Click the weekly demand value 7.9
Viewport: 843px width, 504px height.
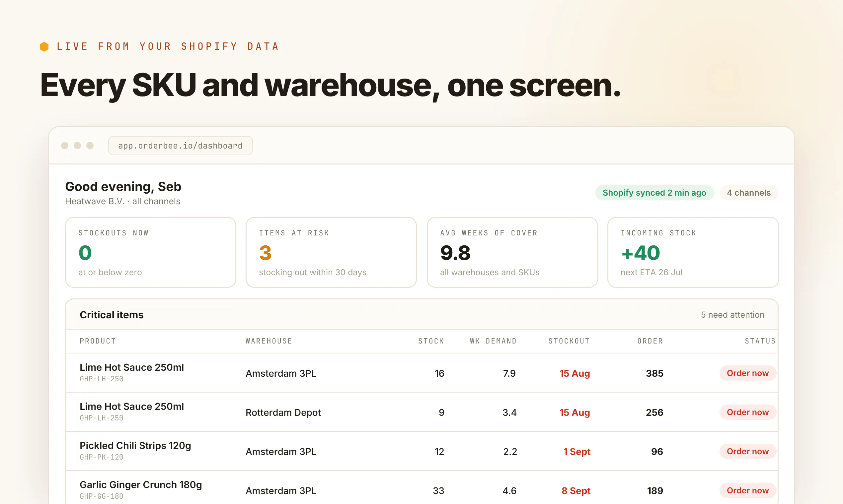[509, 373]
